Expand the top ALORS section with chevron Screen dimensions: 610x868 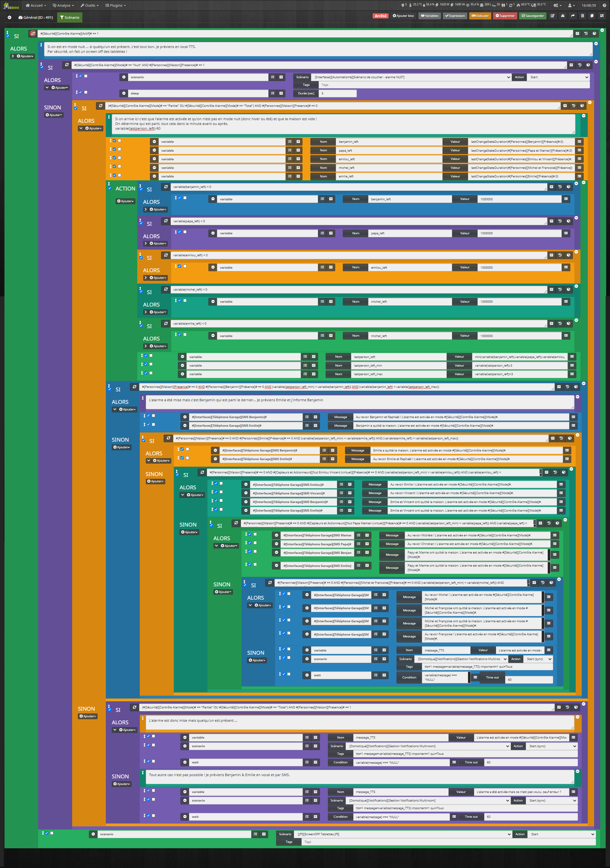point(12,56)
